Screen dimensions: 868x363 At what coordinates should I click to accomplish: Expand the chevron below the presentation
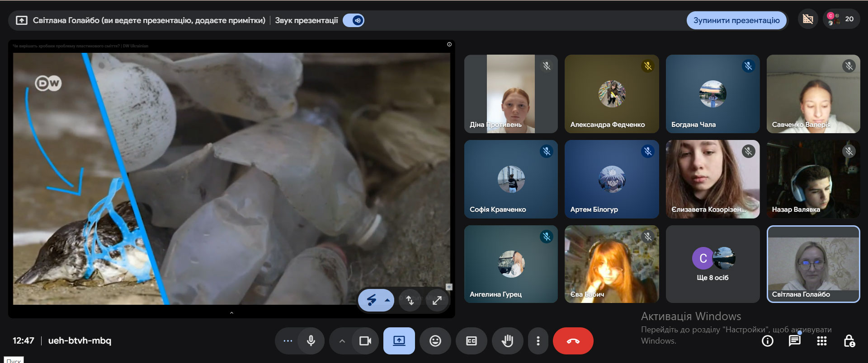231,313
